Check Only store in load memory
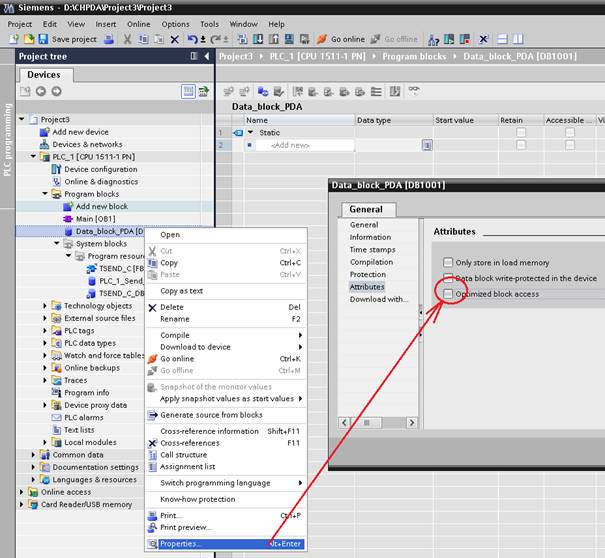This screenshot has width=605, height=558. click(x=448, y=262)
